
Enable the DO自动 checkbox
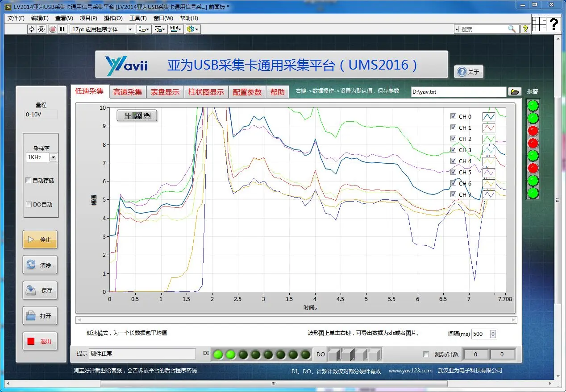[x=29, y=205]
